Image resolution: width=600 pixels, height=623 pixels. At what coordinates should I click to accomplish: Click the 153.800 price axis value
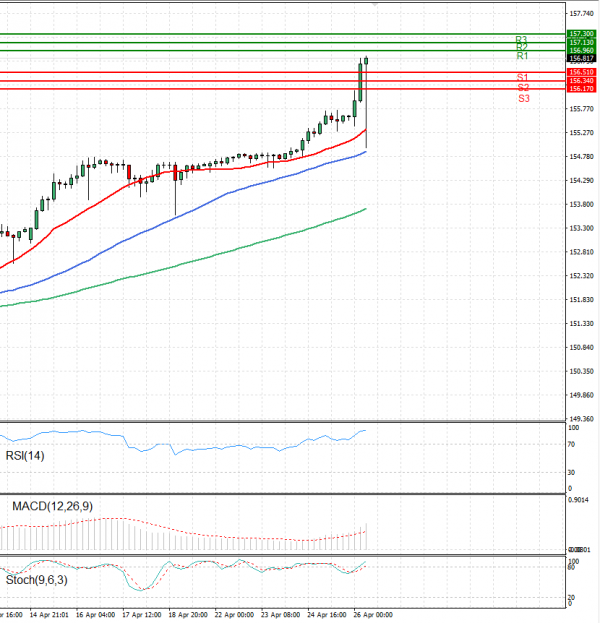click(x=581, y=204)
